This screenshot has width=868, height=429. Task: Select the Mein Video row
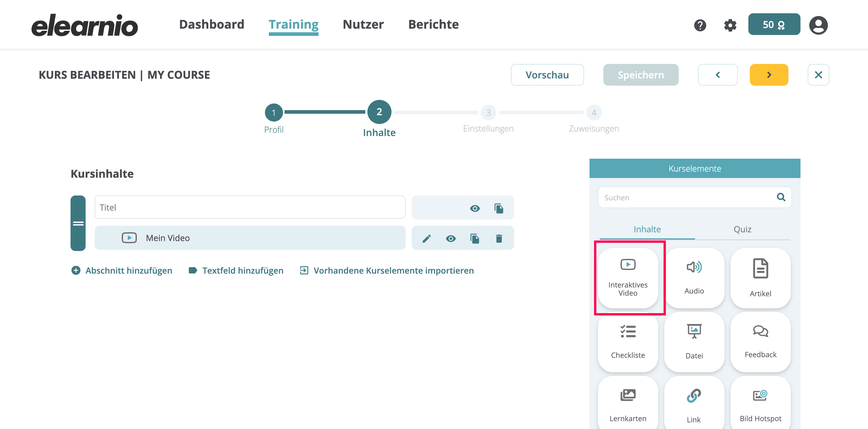250,238
